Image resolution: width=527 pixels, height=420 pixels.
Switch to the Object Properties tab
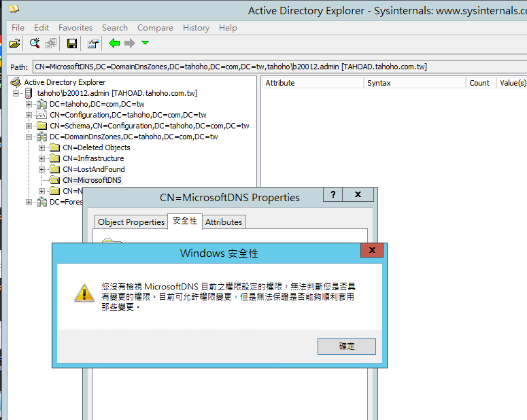click(131, 222)
